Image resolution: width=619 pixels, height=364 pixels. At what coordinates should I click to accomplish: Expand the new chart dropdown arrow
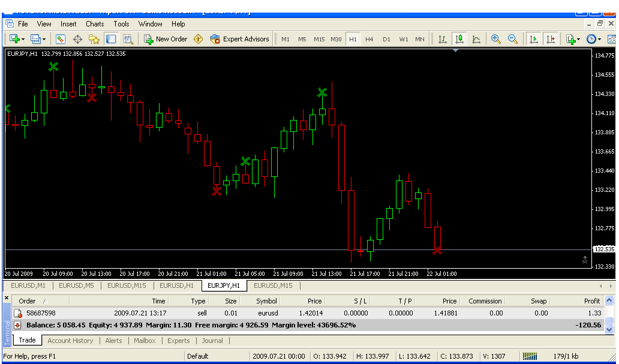tap(23, 40)
